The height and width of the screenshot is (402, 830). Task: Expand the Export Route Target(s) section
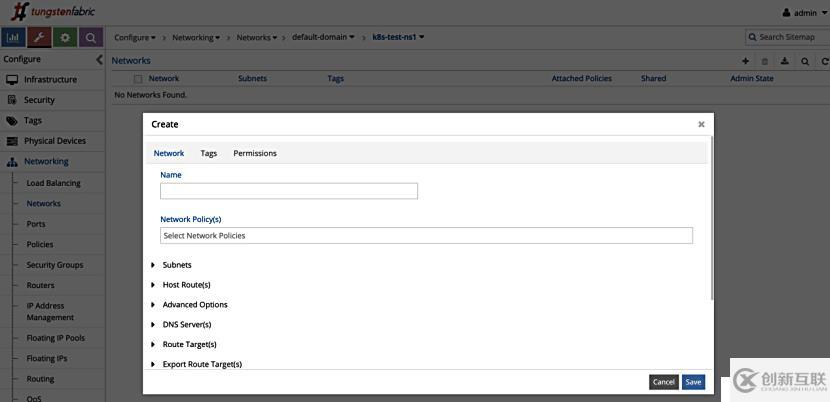(x=197, y=364)
